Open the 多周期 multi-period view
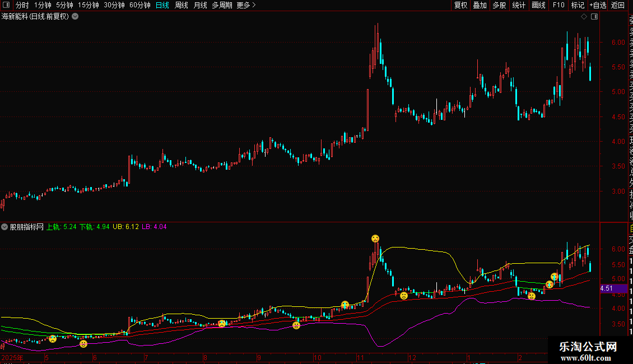 (x=222, y=5)
